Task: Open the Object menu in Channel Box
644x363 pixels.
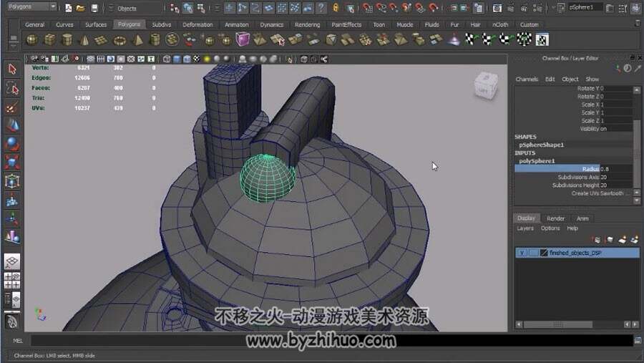Action: point(570,79)
